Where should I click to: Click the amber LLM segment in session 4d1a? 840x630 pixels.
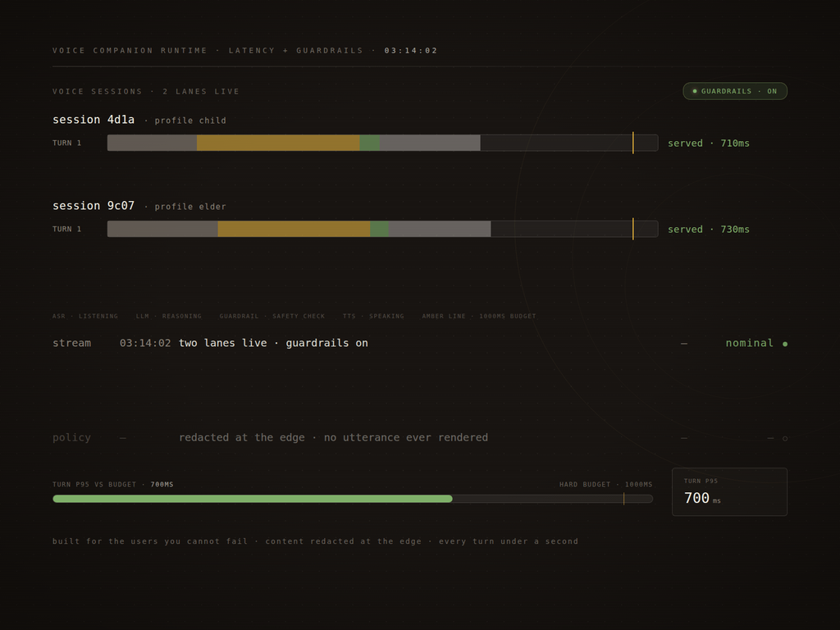point(278,143)
